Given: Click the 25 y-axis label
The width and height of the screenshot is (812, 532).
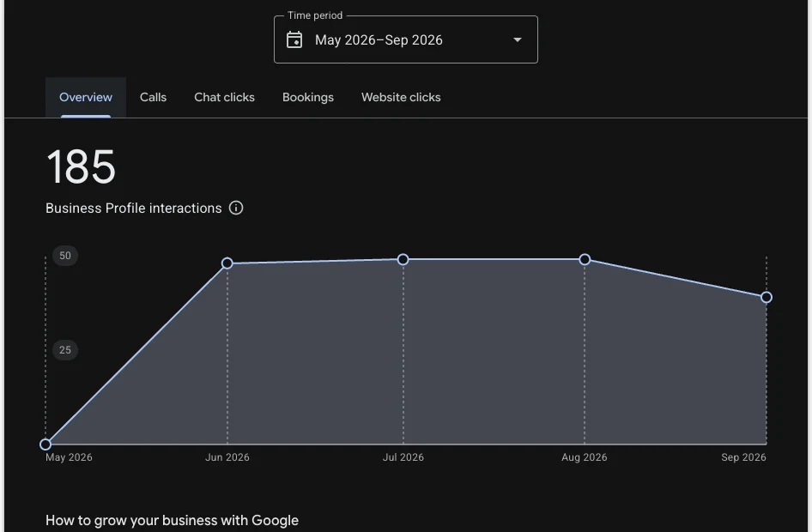Looking at the screenshot, I should [x=65, y=350].
